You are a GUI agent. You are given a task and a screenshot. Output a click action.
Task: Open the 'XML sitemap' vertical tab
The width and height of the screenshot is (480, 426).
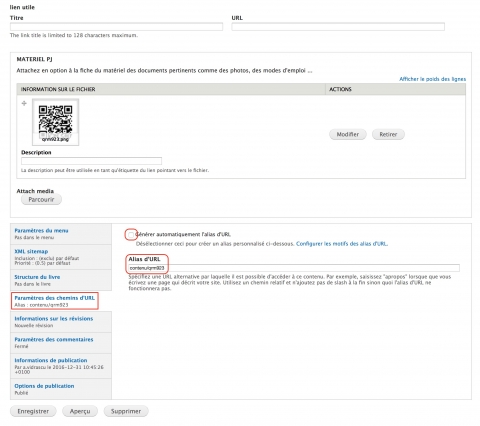31,251
